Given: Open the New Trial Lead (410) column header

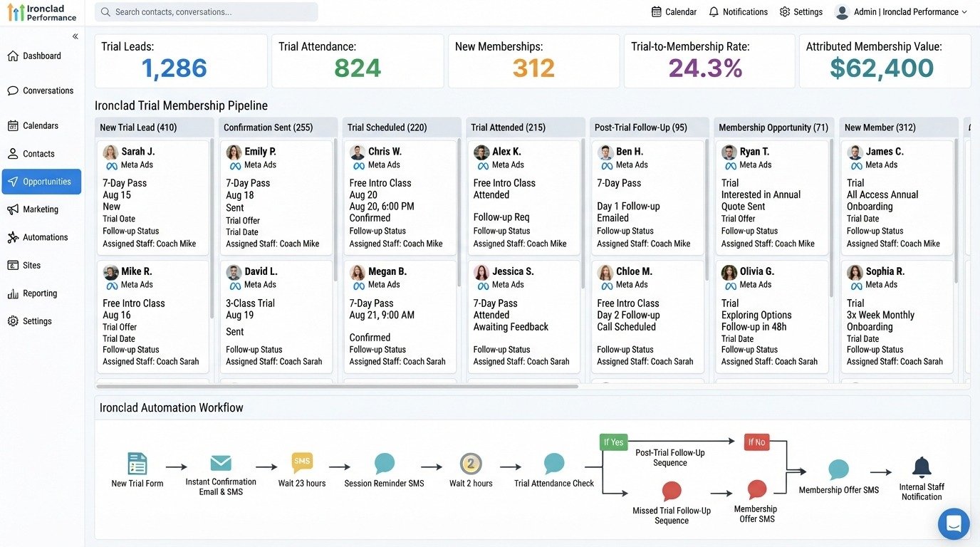Looking at the screenshot, I should point(155,127).
